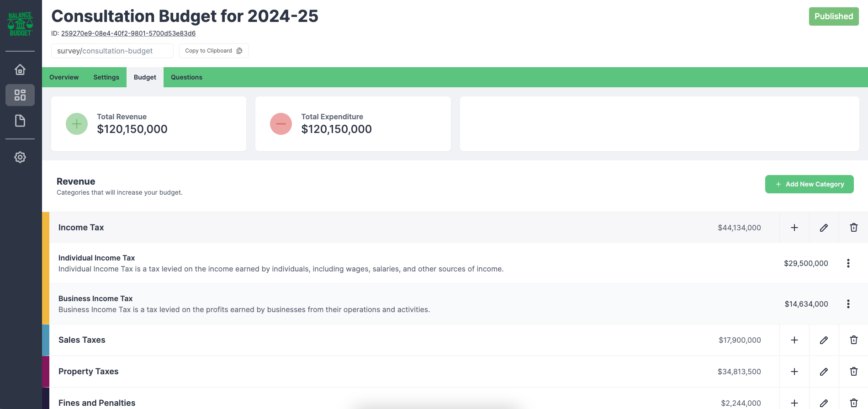This screenshot has width=868, height=409.
Task: Add subcategory to Income Tax with plus icon
Action: pos(794,228)
